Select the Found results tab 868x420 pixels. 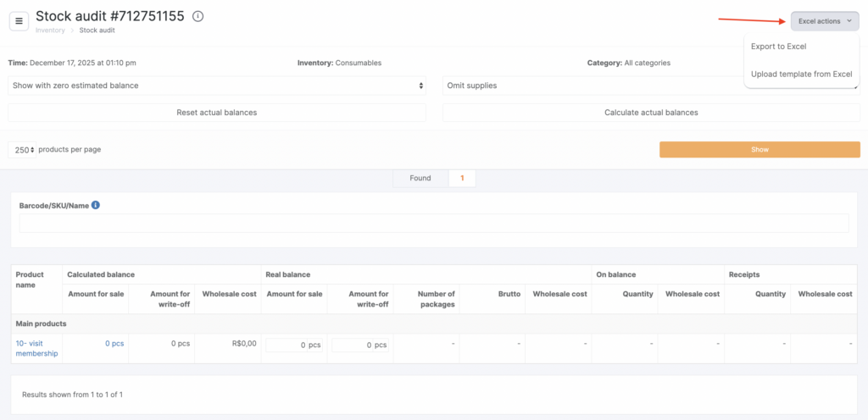(420, 178)
